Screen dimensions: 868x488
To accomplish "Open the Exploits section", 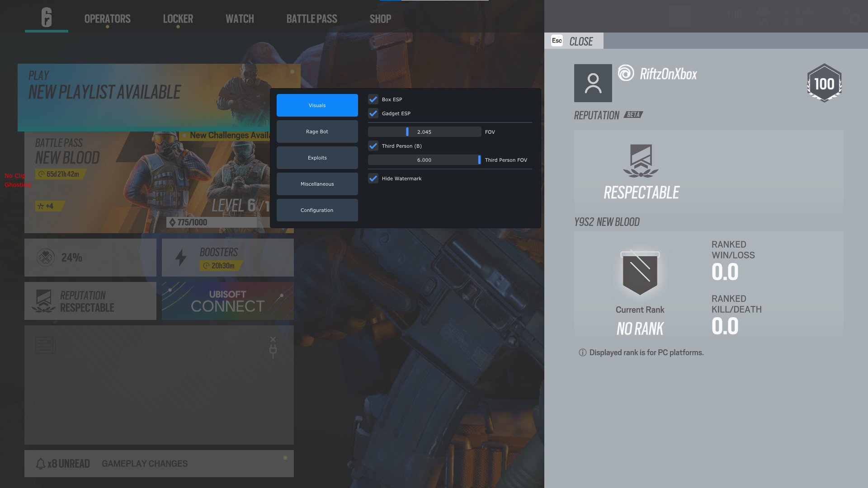I will point(317,157).
